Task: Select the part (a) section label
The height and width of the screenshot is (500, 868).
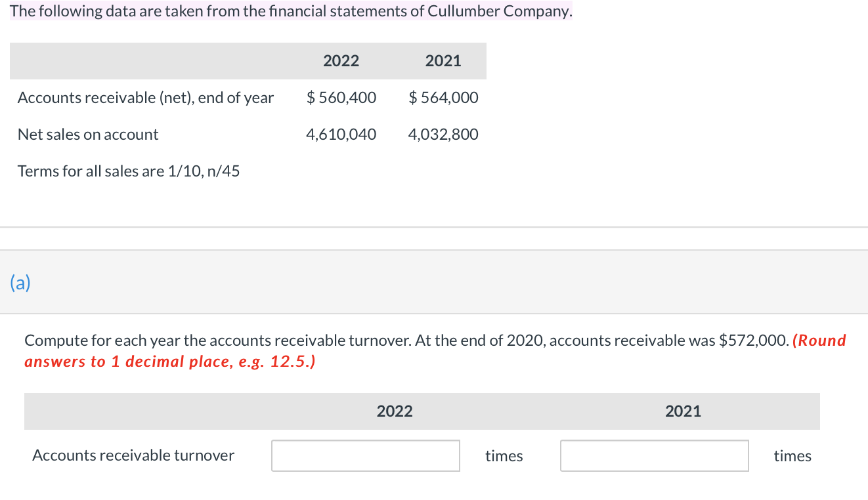Action: click(20, 283)
